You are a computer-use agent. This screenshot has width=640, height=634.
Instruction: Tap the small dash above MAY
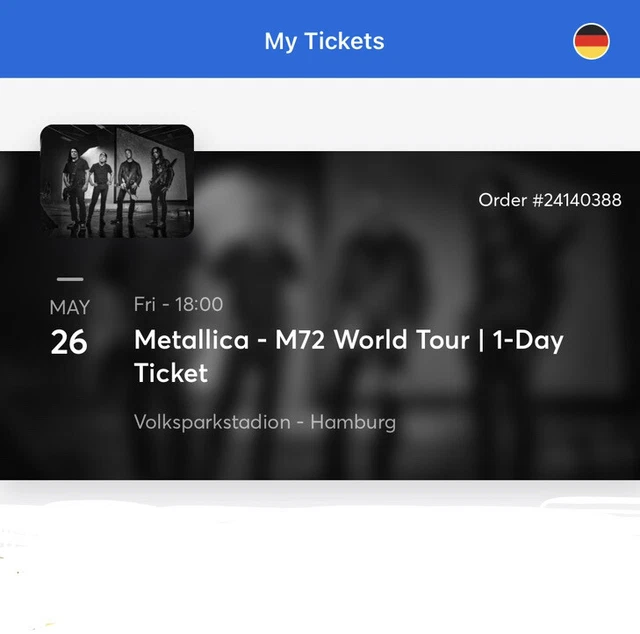click(x=69, y=280)
